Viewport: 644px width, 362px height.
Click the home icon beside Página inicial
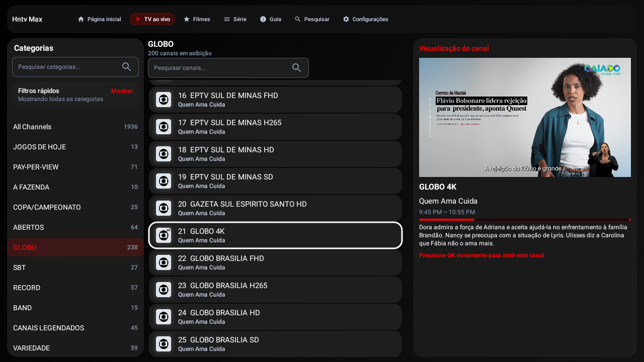(x=81, y=19)
